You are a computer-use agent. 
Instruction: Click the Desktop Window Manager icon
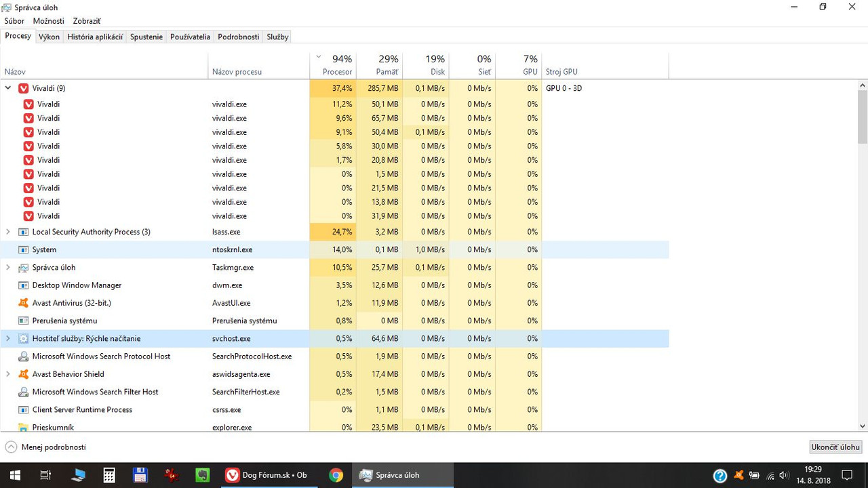24,285
